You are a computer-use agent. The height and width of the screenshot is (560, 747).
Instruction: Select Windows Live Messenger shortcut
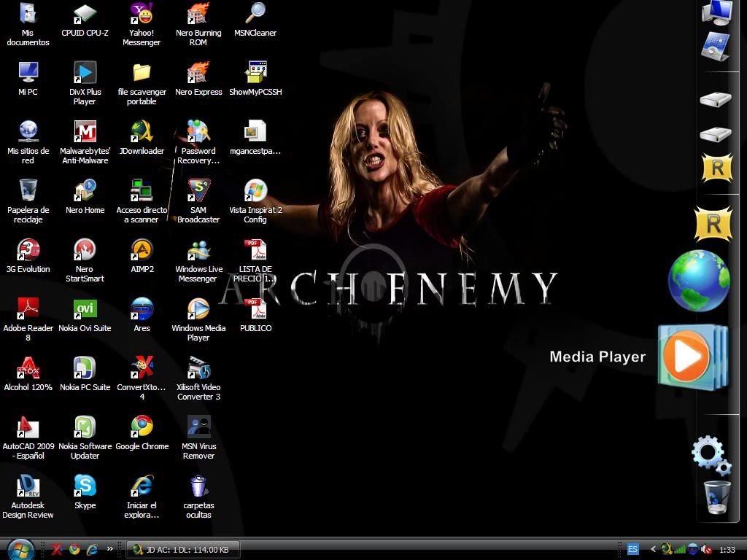(198, 260)
